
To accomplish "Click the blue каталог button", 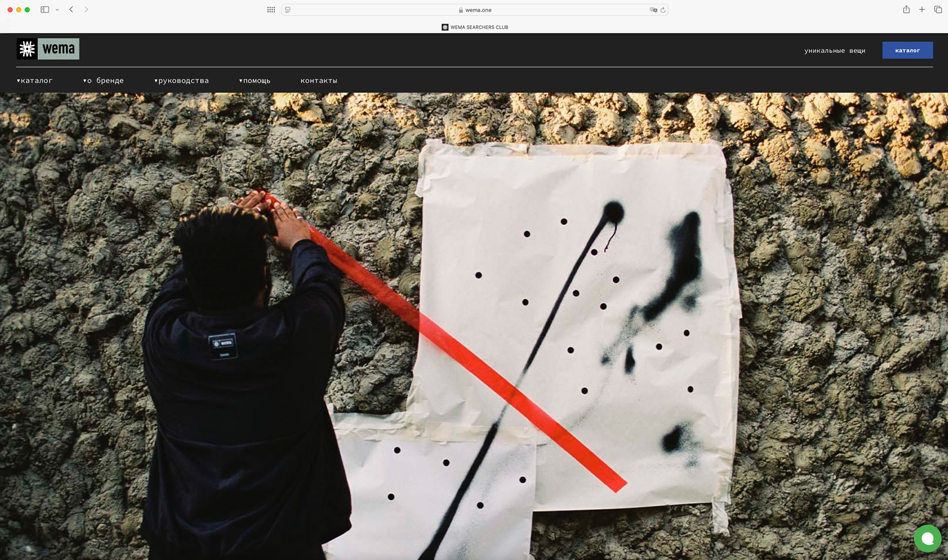I will pos(907,50).
